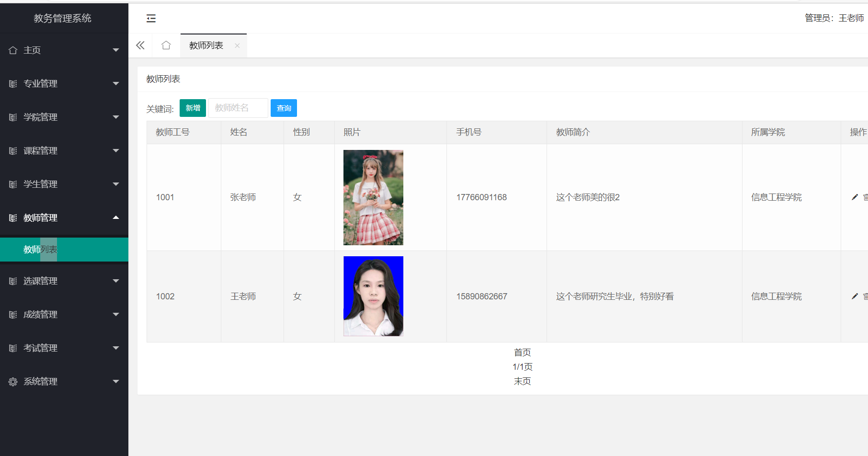
Task: Click the green 新增 button
Action: click(x=193, y=108)
